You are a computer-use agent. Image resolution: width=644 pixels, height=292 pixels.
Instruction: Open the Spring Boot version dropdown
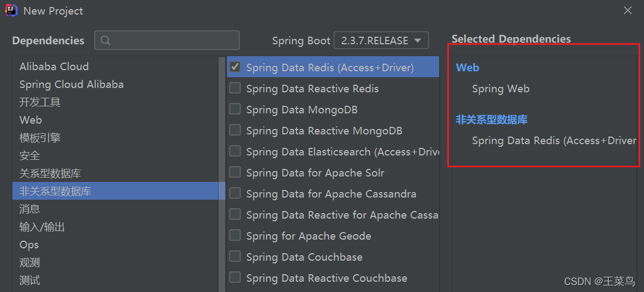pyautogui.click(x=381, y=40)
